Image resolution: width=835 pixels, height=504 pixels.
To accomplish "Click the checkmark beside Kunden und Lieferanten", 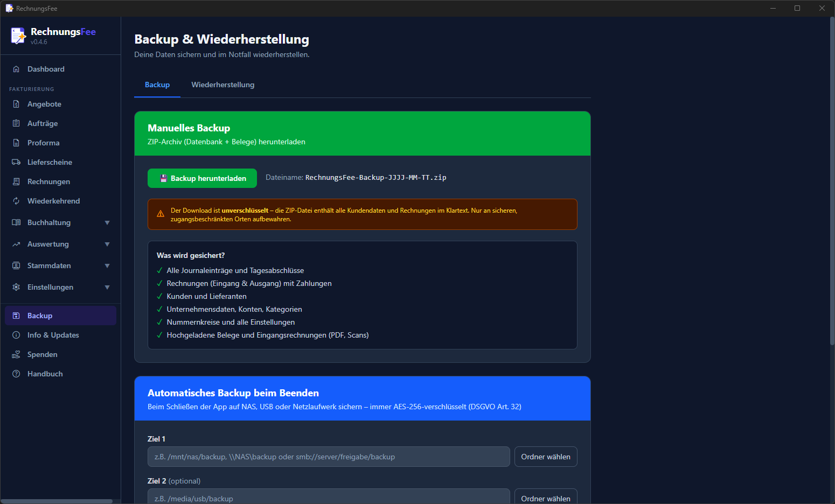I will click(x=159, y=296).
